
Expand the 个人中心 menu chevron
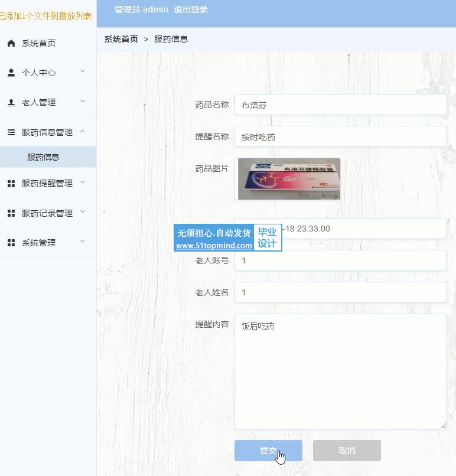(x=83, y=71)
